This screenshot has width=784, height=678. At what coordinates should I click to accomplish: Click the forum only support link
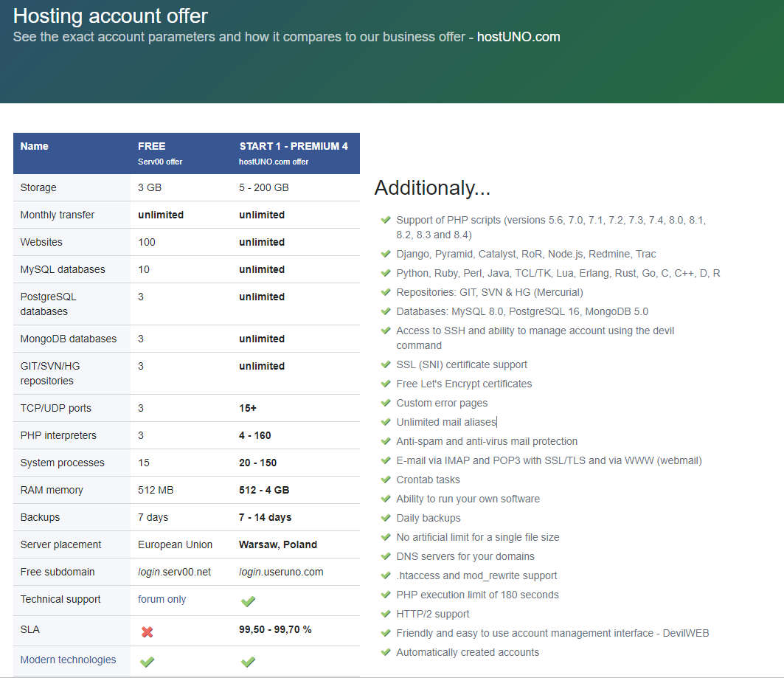(162, 599)
